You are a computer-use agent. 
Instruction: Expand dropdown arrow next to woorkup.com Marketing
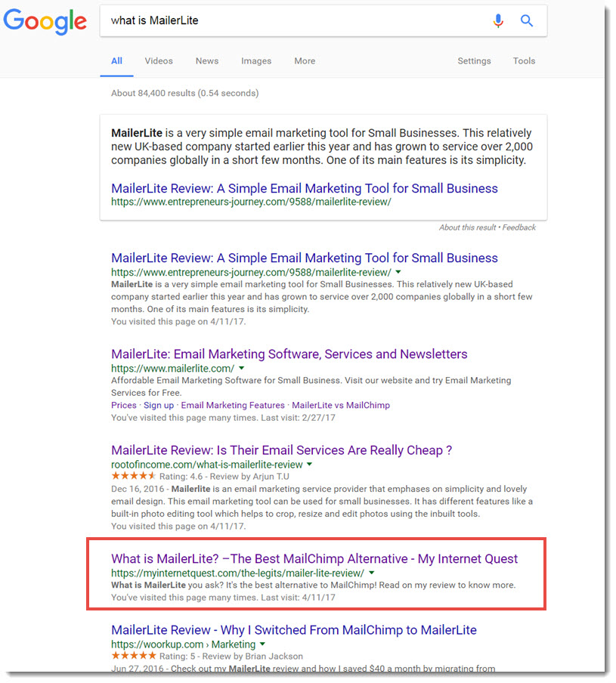point(263,644)
